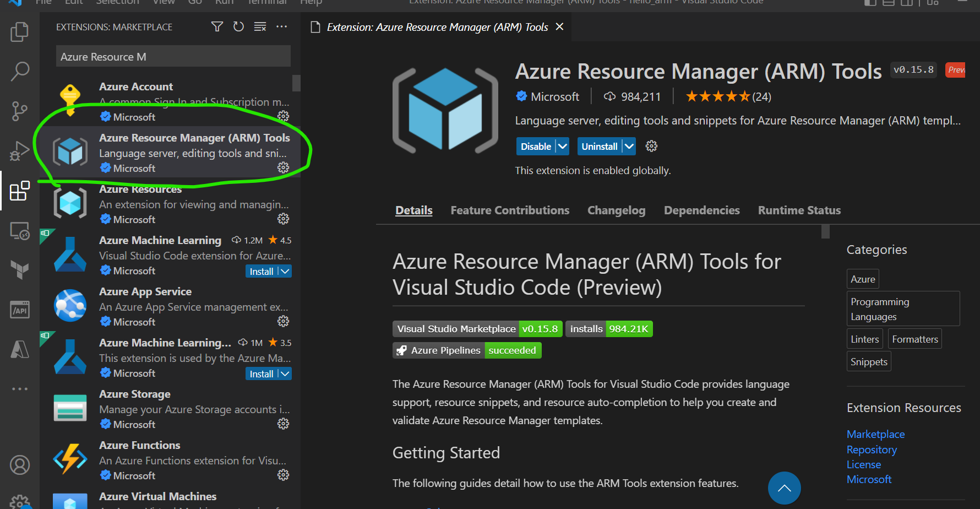Open manage gear for Azure Storage extension
980x509 pixels.
[283, 424]
